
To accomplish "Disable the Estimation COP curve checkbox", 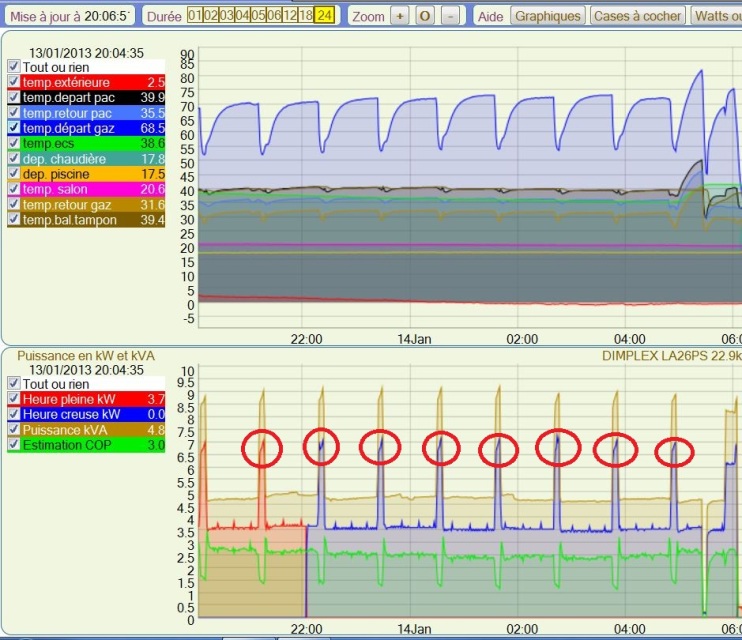I will (x=13, y=445).
